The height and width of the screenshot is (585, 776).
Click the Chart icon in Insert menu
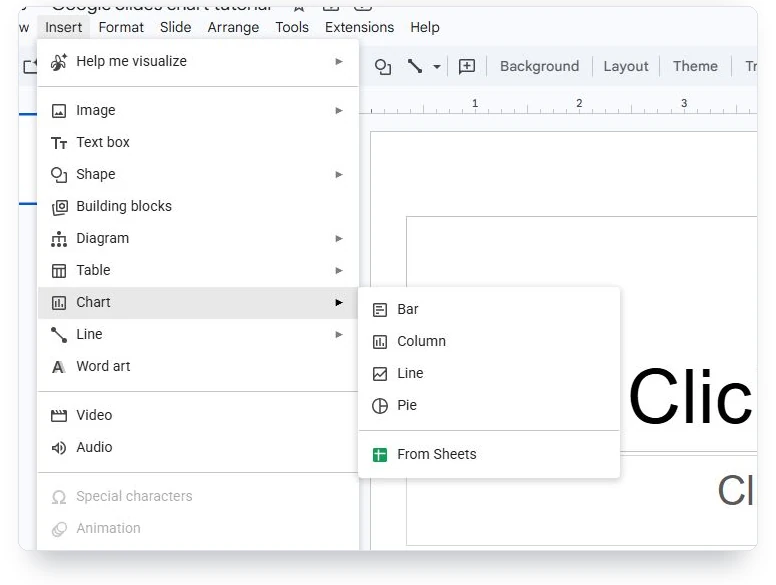pos(59,303)
